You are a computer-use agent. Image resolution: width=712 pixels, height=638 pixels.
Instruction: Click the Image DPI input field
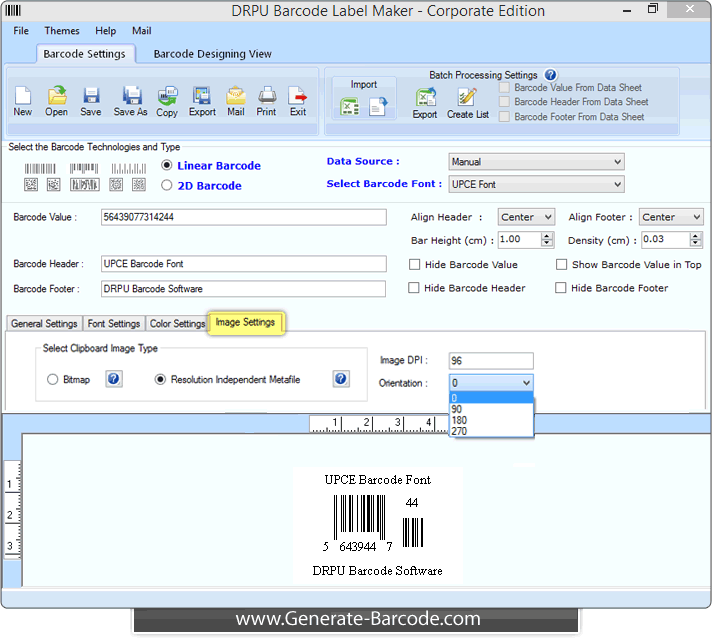point(491,361)
